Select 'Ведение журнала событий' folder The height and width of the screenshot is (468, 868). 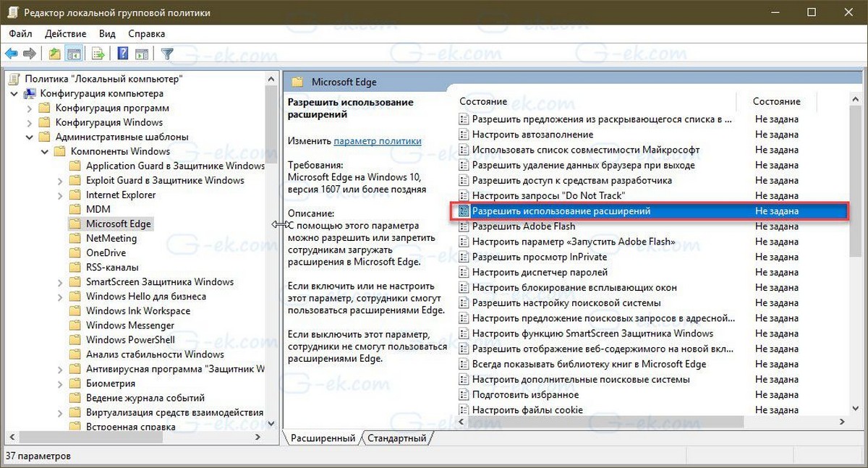point(145,398)
